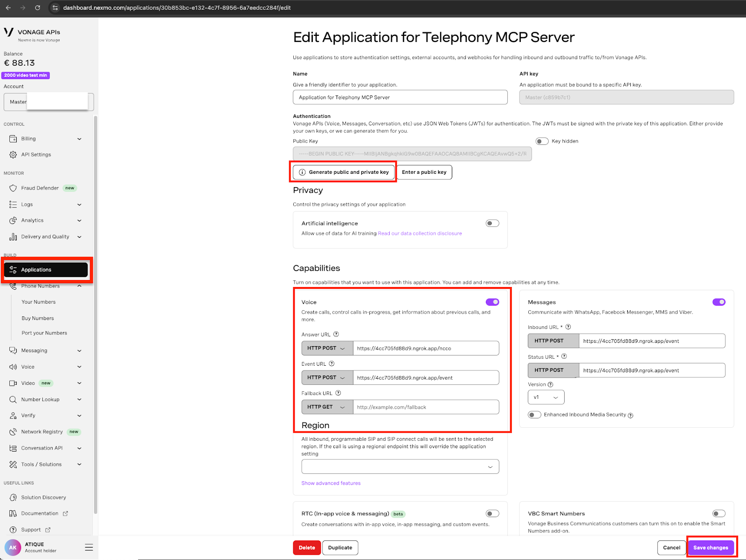
Task: Open the Version v1 dropdown
Action: click(x=546, y=397)
